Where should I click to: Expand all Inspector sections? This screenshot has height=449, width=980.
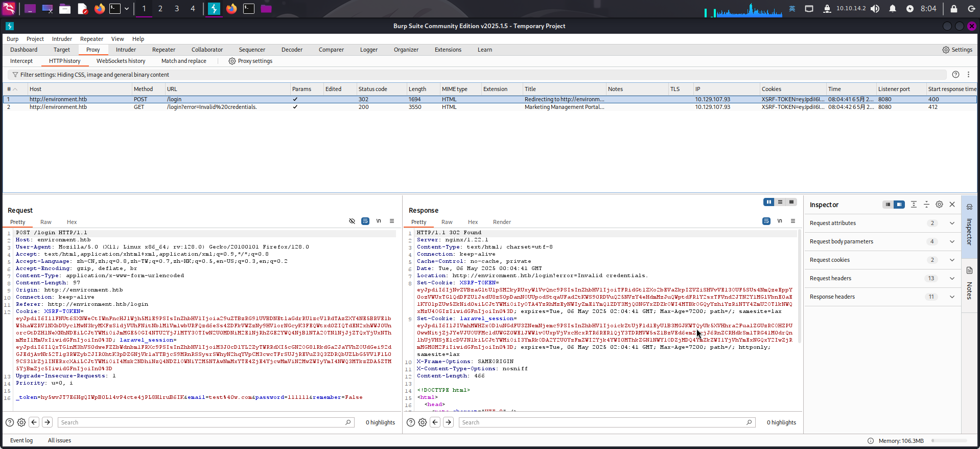tap(914, 205)
